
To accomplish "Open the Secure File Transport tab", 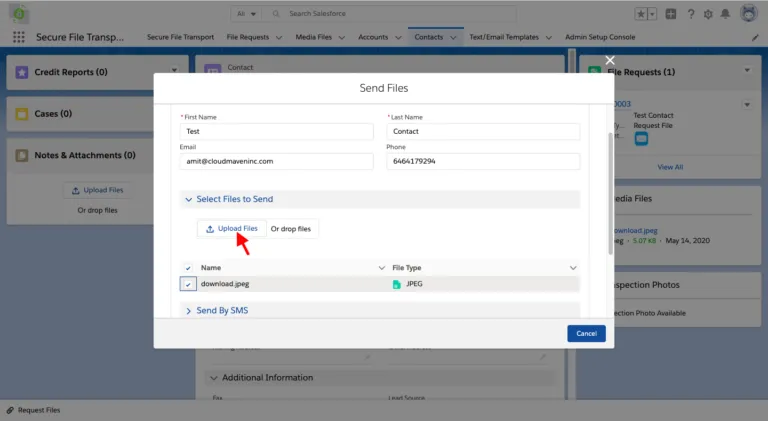I will tap(180, 37).
